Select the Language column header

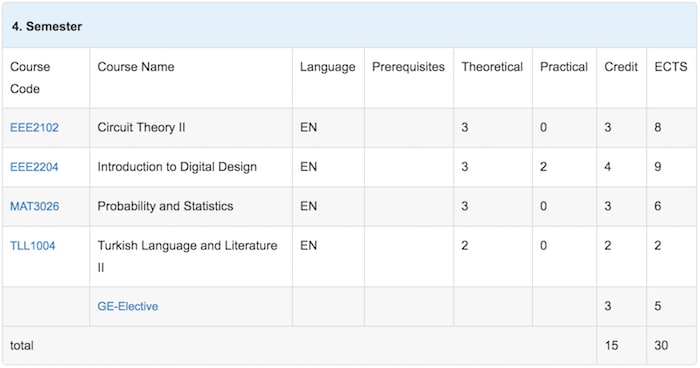click(x=328, y=67)
